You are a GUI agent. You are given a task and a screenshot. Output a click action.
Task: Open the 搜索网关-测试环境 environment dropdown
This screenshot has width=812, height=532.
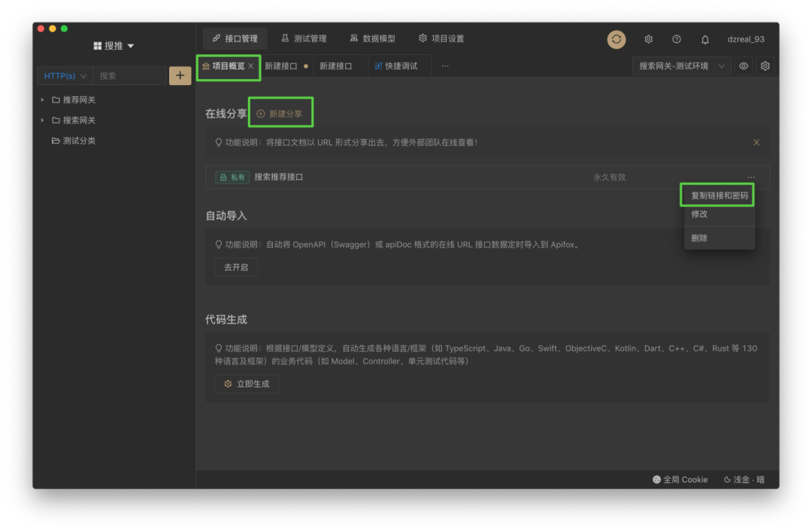(681, 66)
